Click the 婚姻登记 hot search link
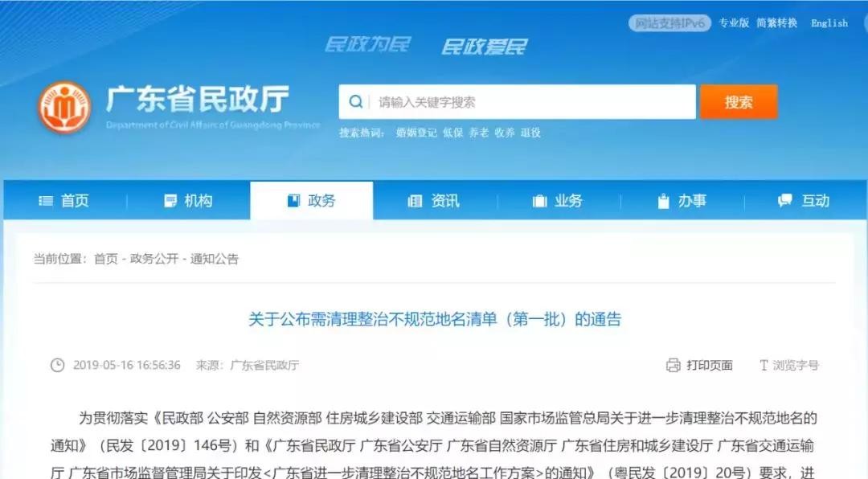Screen dimensions: 868x479 tap(416, 133)
